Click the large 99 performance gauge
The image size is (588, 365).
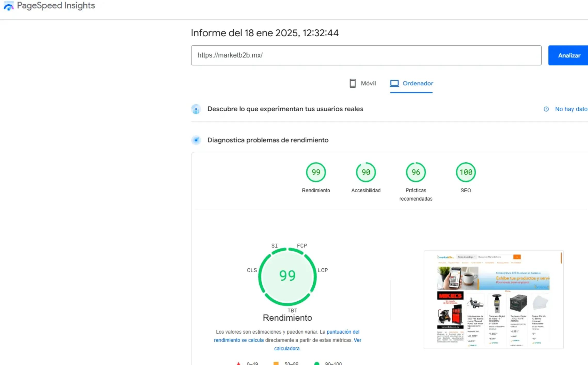(287, 276)
